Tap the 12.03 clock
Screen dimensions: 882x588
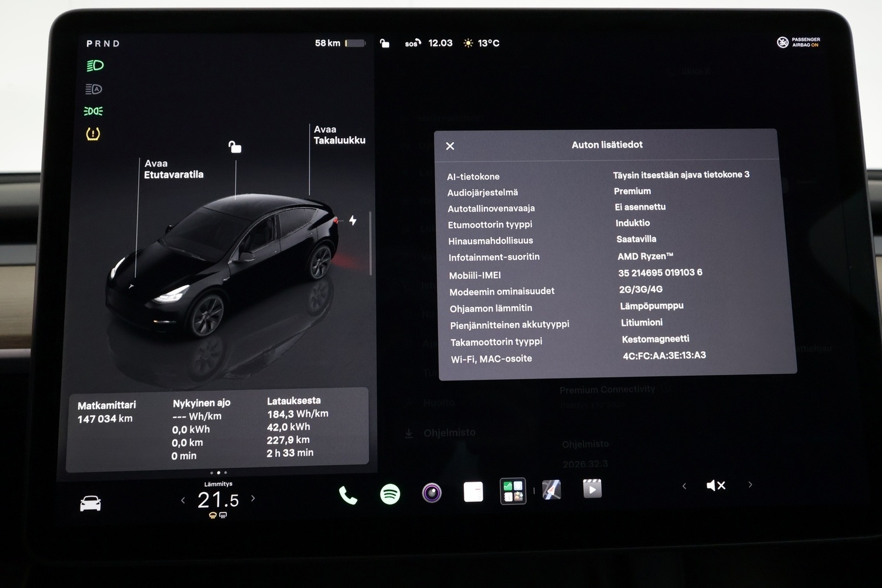(440, 43)
